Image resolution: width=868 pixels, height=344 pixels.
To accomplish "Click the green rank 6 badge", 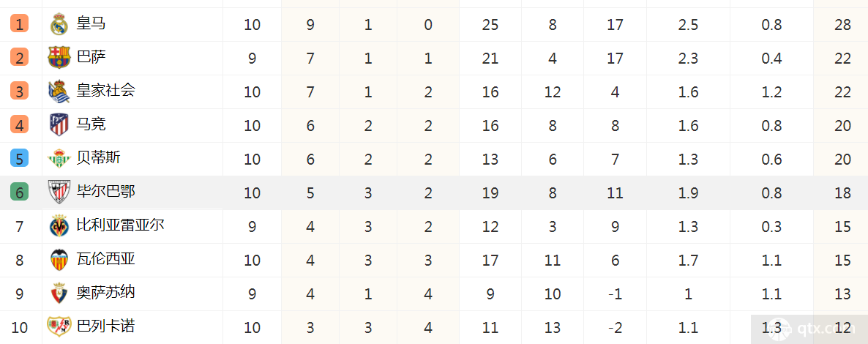I will click(x=19, y=192).
